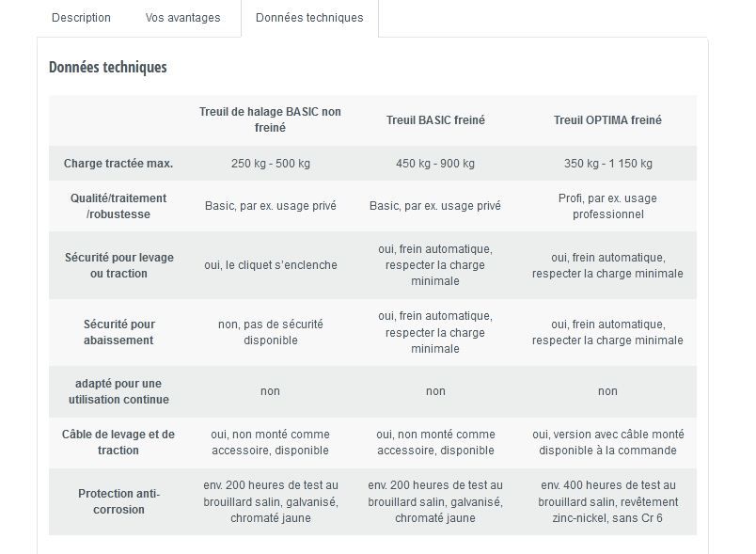Select the Sécurité pour abaissement row label

[x=118, y=332]
